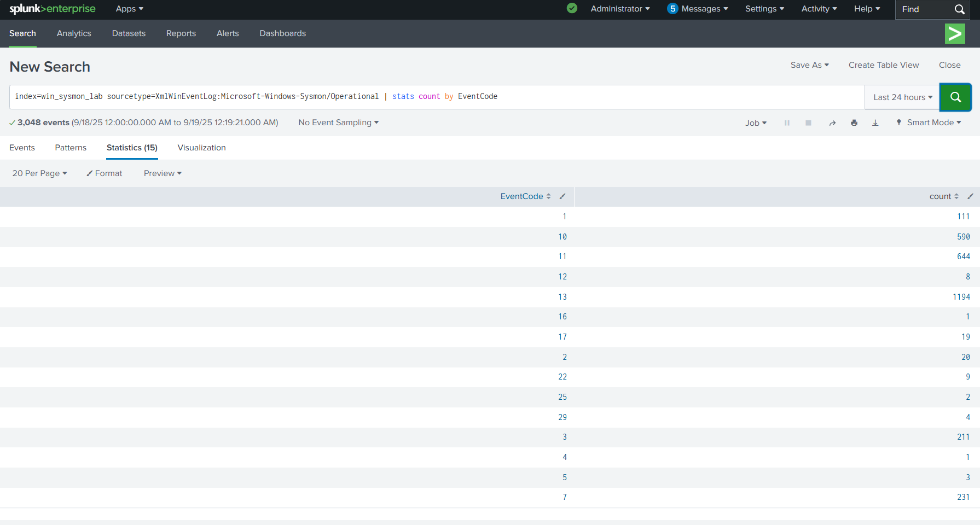Open the Last 24 hours time picker
Image resolution: width=980 pixels, height=525 pixels.
pyautogui.click(x=902, y=97)
